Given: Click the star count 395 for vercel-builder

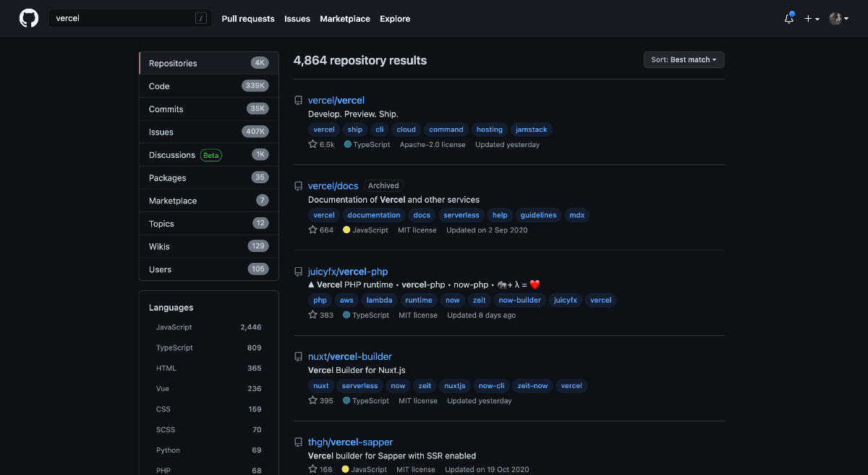Looking at the screenshot, I should pyautogui.click(x=321, y=400).
